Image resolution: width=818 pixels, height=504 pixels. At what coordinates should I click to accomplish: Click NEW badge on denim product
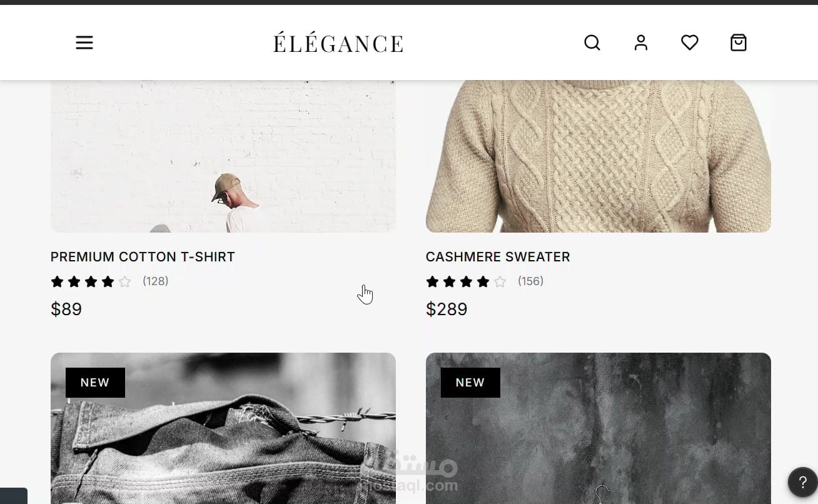tap(95, 383)
